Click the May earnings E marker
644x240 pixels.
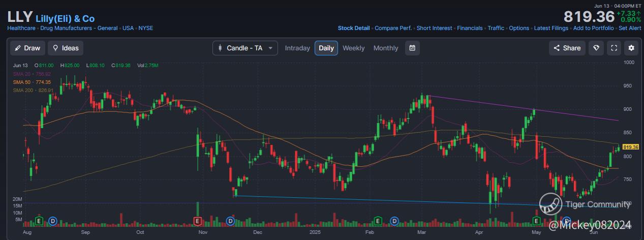pos(536,221)
